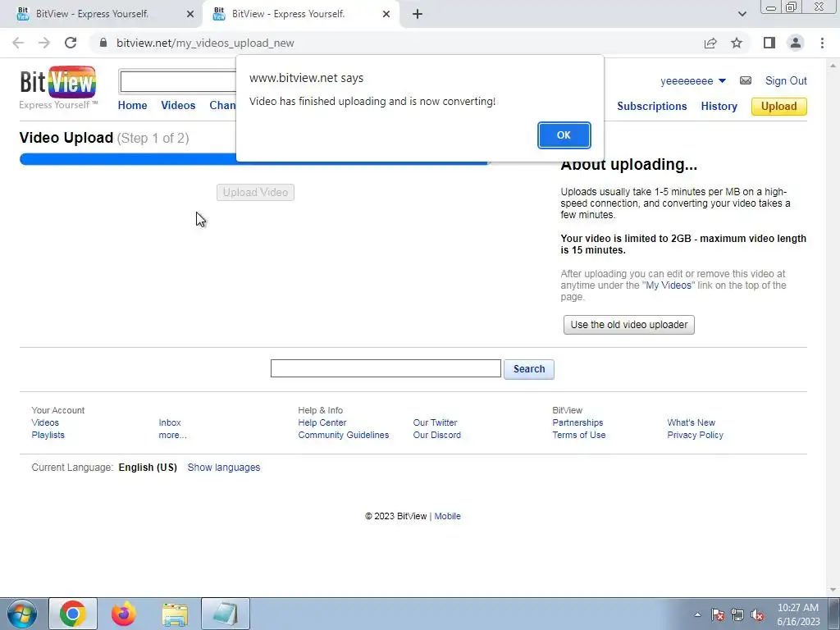Image resolution: width=840 pixels, height=630 pixels.
Task: Click Show languages
Action: (223, 467)
